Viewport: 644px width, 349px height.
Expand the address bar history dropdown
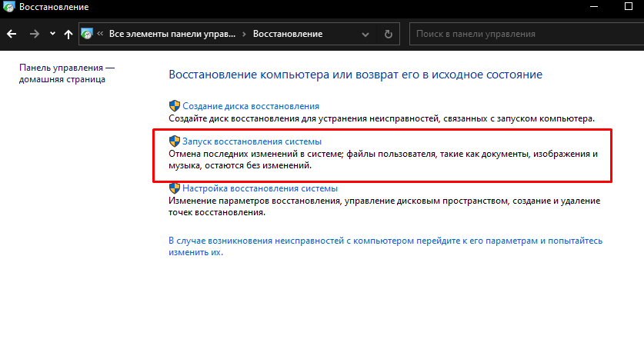tap(367, 35)
